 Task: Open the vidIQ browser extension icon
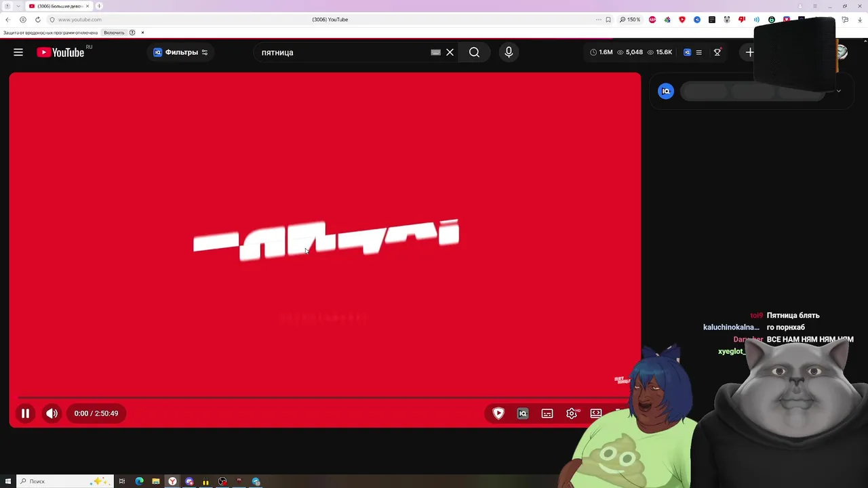(x=697, y=20)
